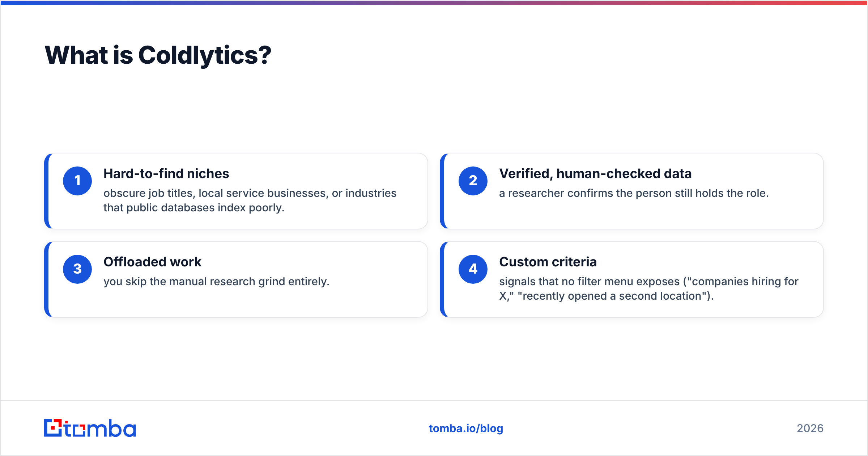Click the Custom criteria heading
The width and height of the screenshot is (868, 456).
(x=548, y=262)
